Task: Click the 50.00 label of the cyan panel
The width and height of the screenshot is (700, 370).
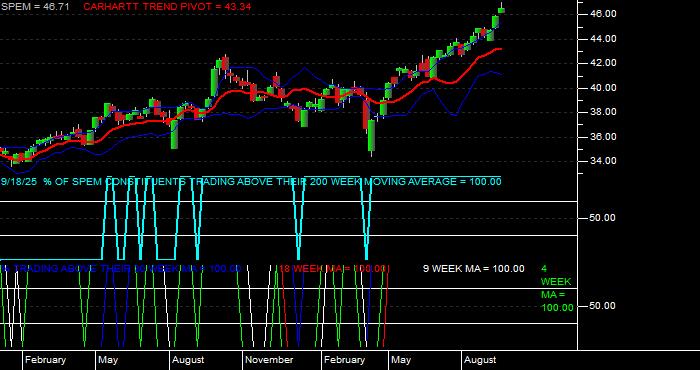Action: click(603, 218)
